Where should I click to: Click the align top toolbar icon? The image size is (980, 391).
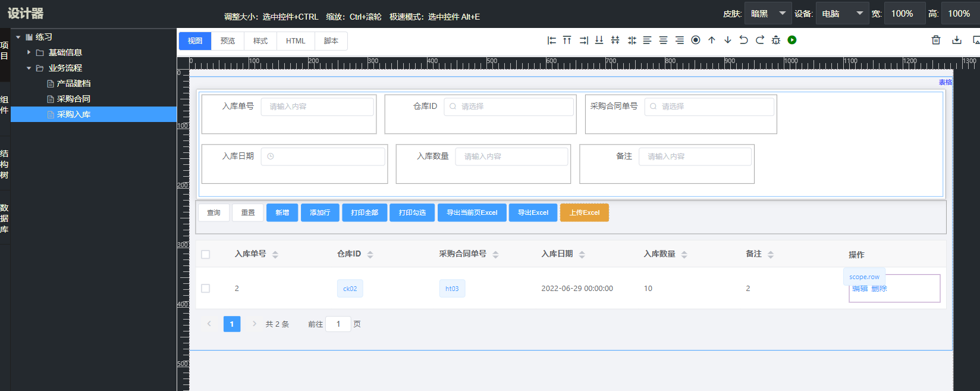[567, 40]
